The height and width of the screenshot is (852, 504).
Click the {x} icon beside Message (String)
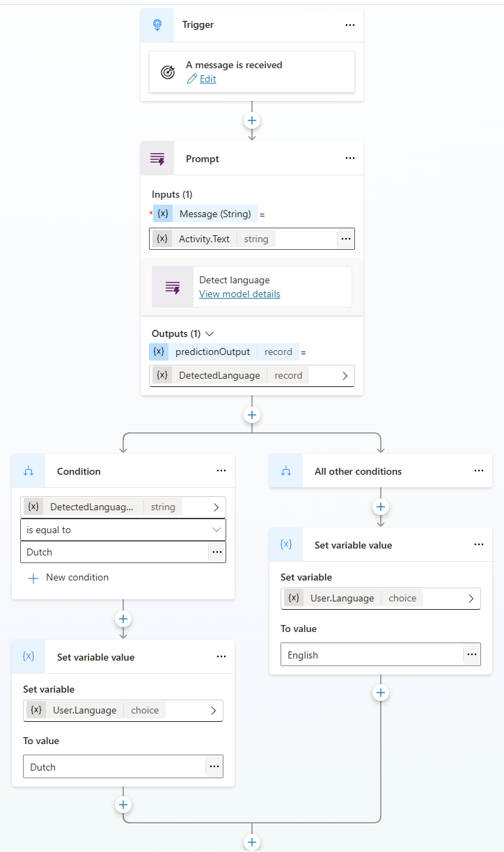tap(162, 214)
